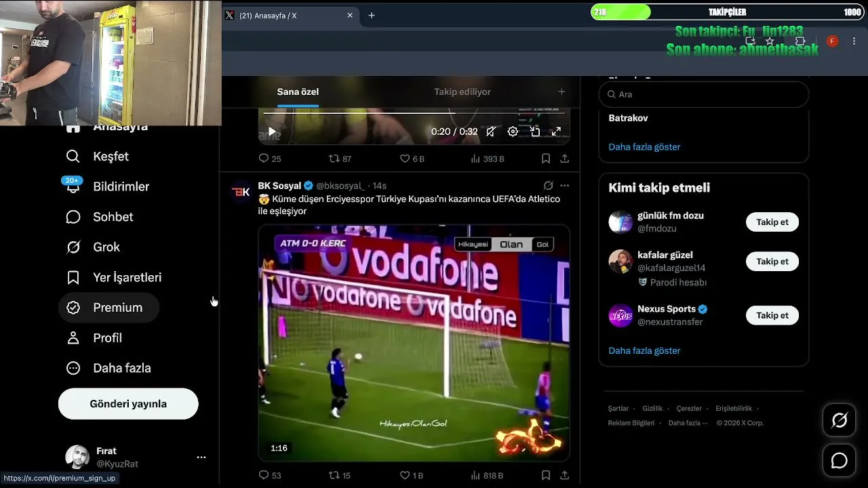The width and height of the screenshot is (868, 488).
Task: Open account menu dots beside Fırat
Action: pos(201,457)
